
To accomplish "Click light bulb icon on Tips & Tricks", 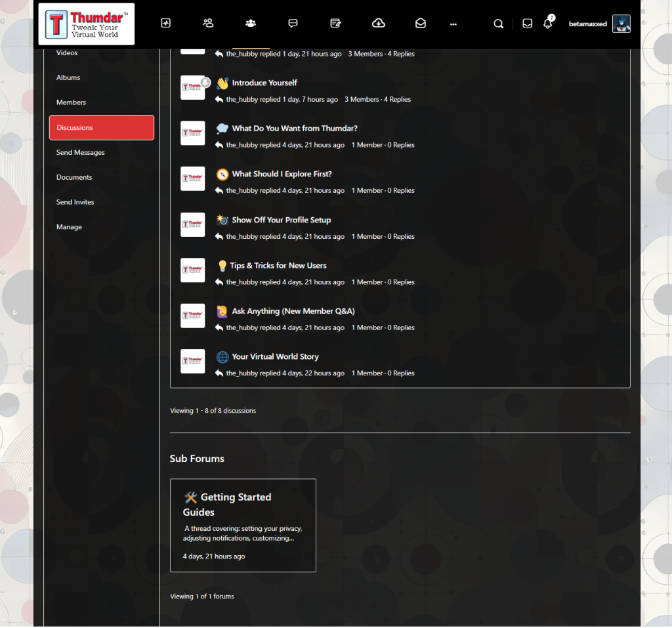I will click(x=222, y=266).
